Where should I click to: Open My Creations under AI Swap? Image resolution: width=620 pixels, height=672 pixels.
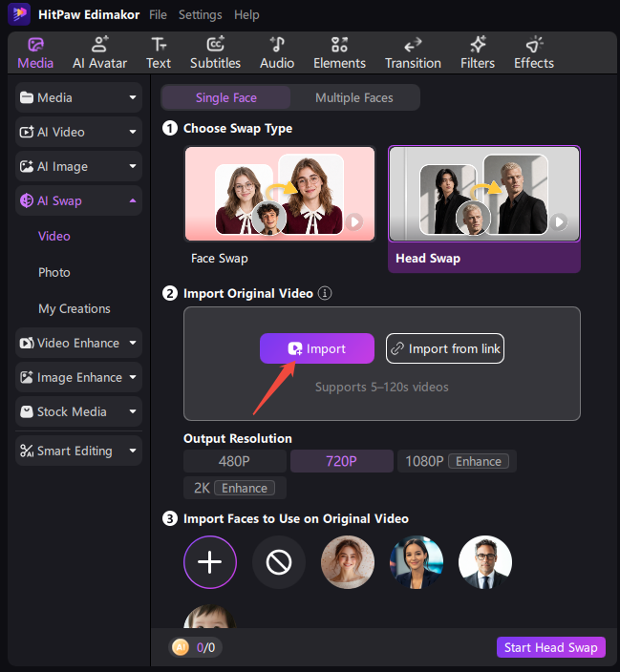click(75, 308)
